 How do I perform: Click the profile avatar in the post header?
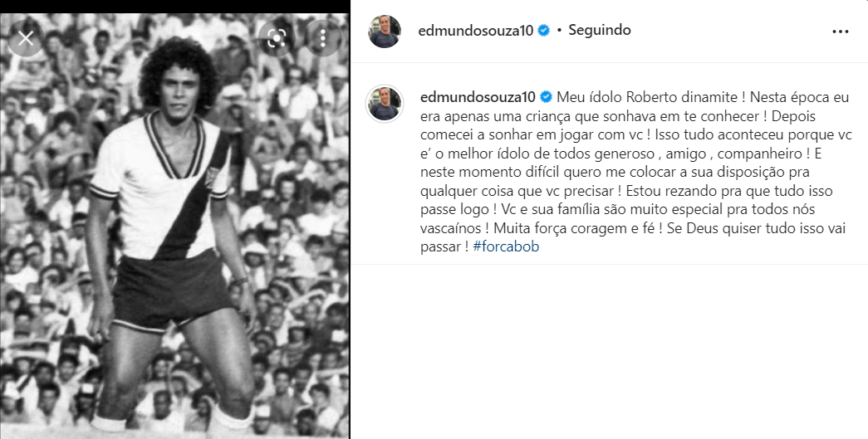[x=385, y=31]
